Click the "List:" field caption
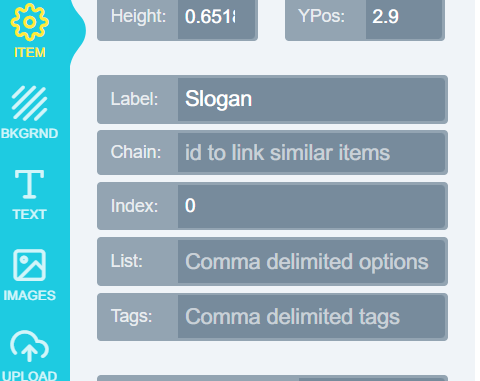 [x=127, y=261]
